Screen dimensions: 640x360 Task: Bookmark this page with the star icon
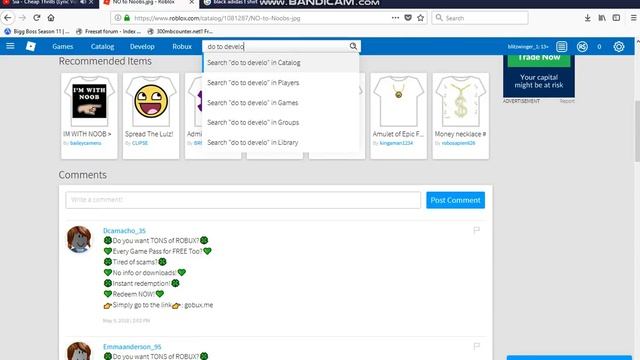point(420,18)
